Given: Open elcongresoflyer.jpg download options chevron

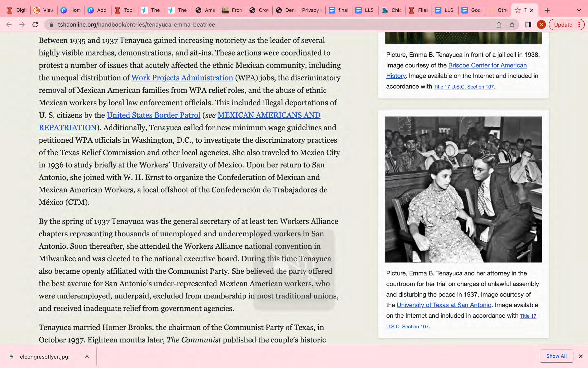Looking at the screenshot, I should pyautogui.click(x=87, y=356).
